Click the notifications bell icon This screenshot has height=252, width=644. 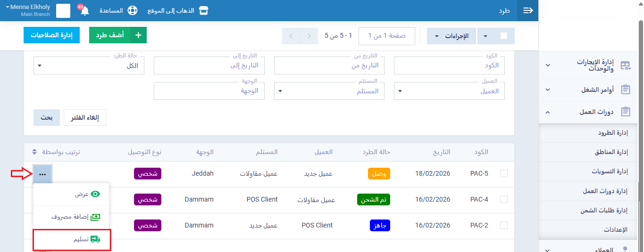[x=84, y=11]
